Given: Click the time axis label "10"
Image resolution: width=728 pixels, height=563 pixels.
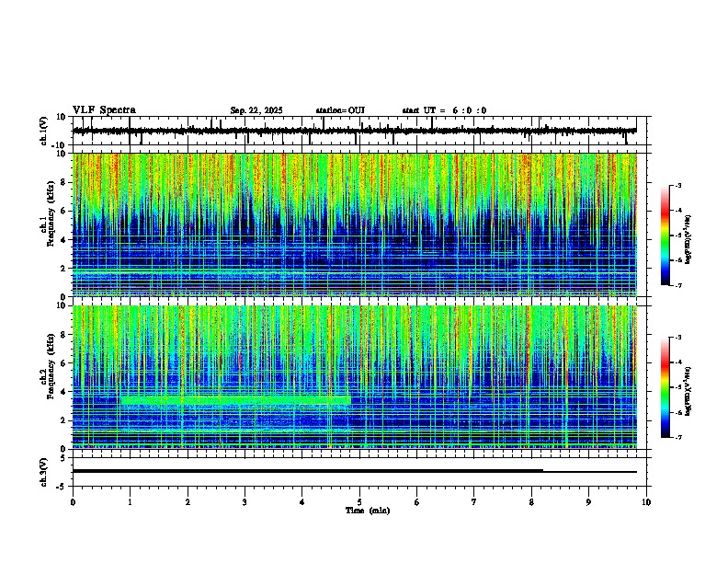Looking at the screenshot, I should click(x=646, y=502).
